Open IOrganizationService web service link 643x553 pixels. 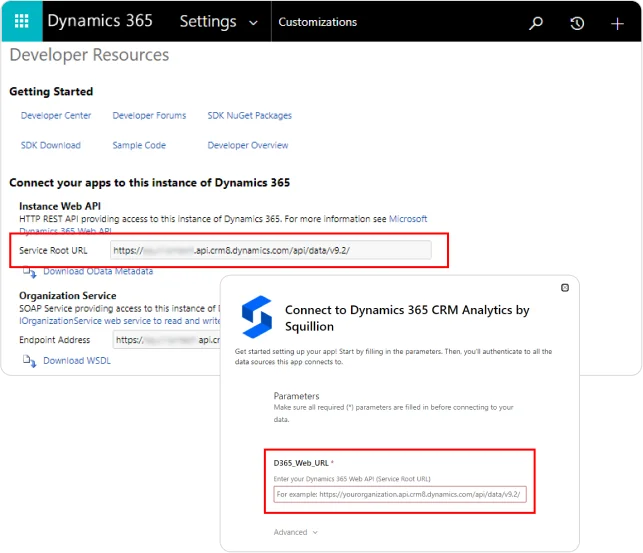pos(119,321)
